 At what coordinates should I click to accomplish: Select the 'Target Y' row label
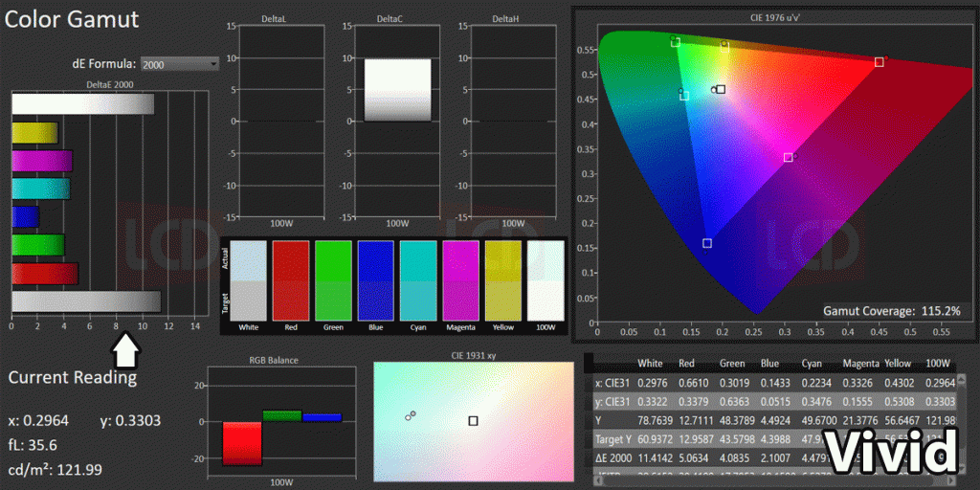[613, 439]
